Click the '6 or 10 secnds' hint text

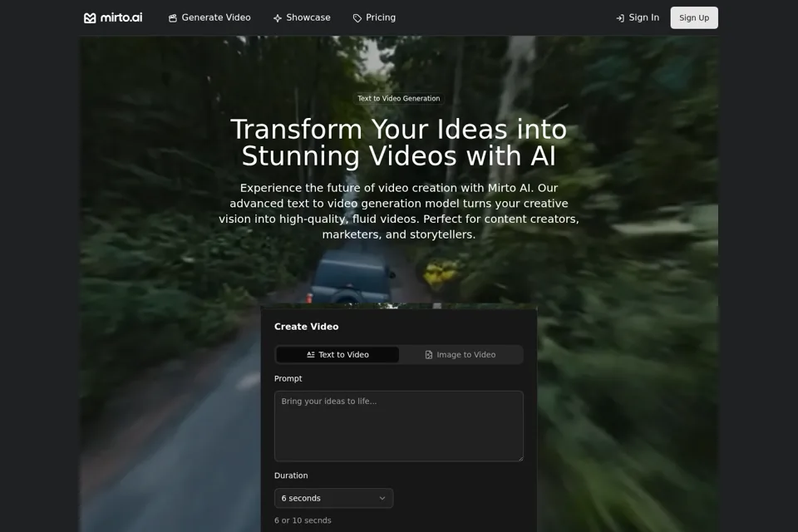coord(303,520)
